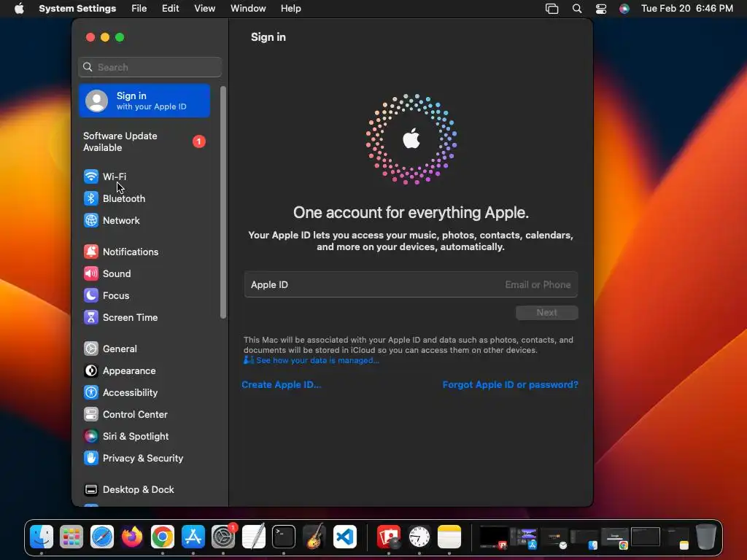
Task: Open Software Update Available item
Action: click(144, 142)
